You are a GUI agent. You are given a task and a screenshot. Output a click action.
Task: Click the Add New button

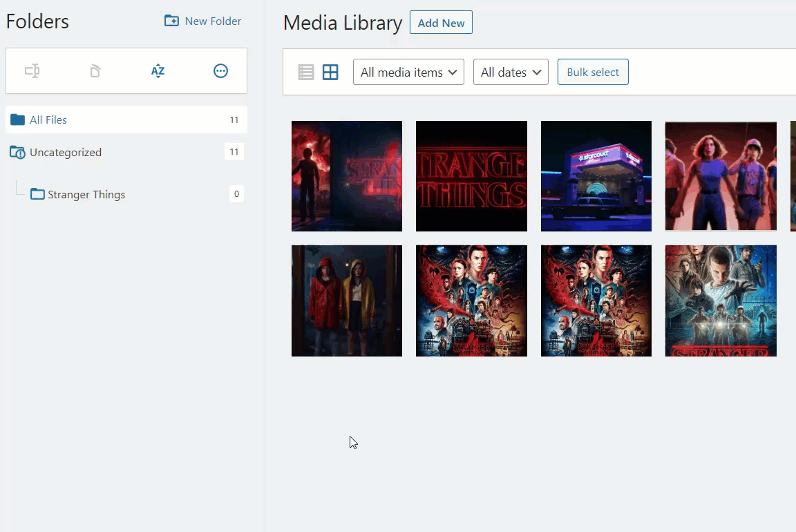[441, 23]
